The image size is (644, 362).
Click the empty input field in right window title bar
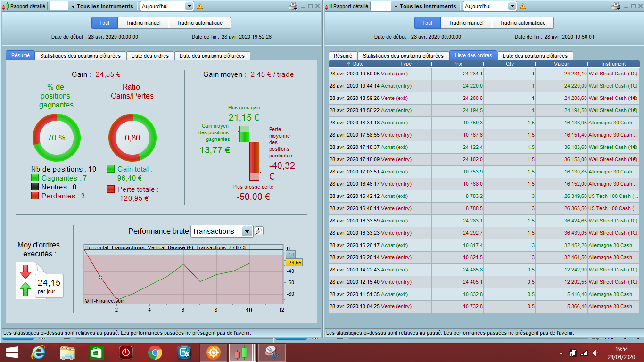[x=381, y=6]
